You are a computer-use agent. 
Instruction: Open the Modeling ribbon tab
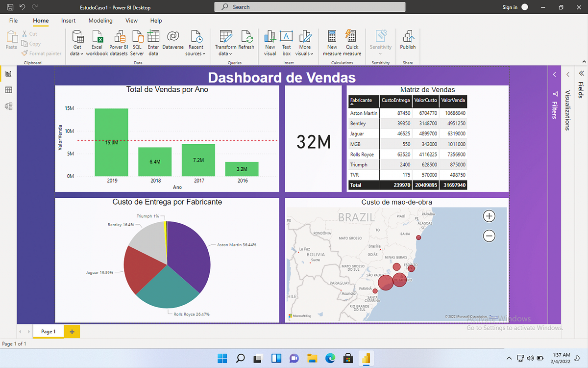(x=100, y=21)
